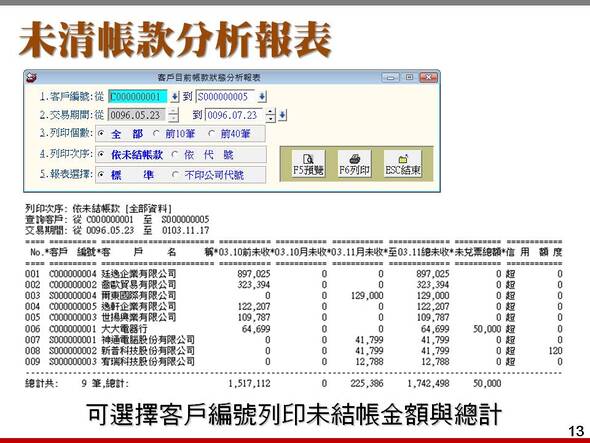Select the 全部 print count radio
This screenshot has width=590, height=443.
101,134
